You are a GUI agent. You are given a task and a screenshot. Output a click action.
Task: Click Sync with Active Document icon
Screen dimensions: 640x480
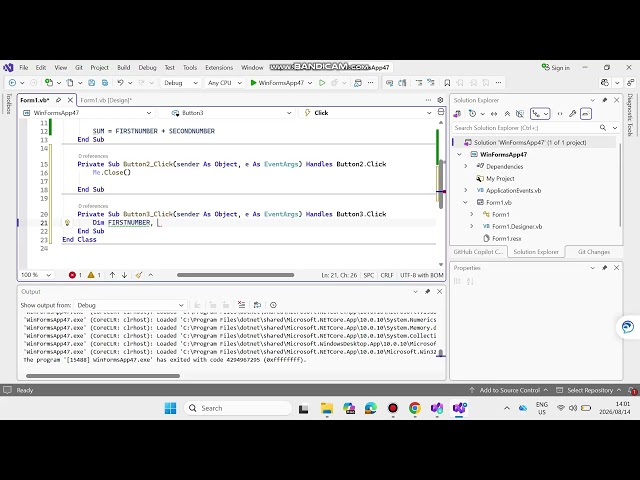tap(494, 114)
